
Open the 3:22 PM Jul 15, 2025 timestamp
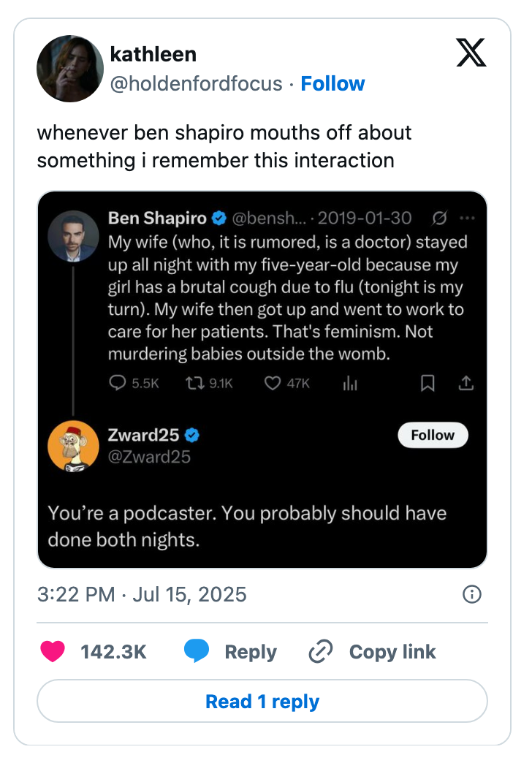pyautogui.click(x=142, y=594)
